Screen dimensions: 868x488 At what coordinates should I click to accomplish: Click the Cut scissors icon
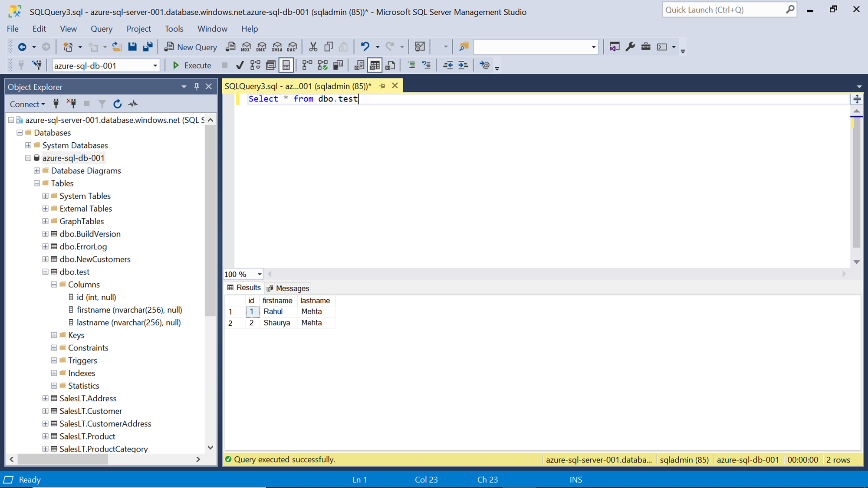coord(313,47)
